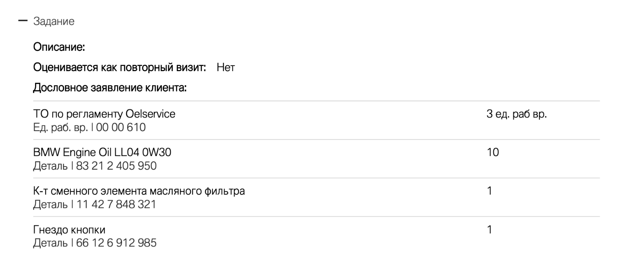This screenshot has width=644, height=265.
Task: Click part number 66 12 6 912 985
Action: [116, 243]
